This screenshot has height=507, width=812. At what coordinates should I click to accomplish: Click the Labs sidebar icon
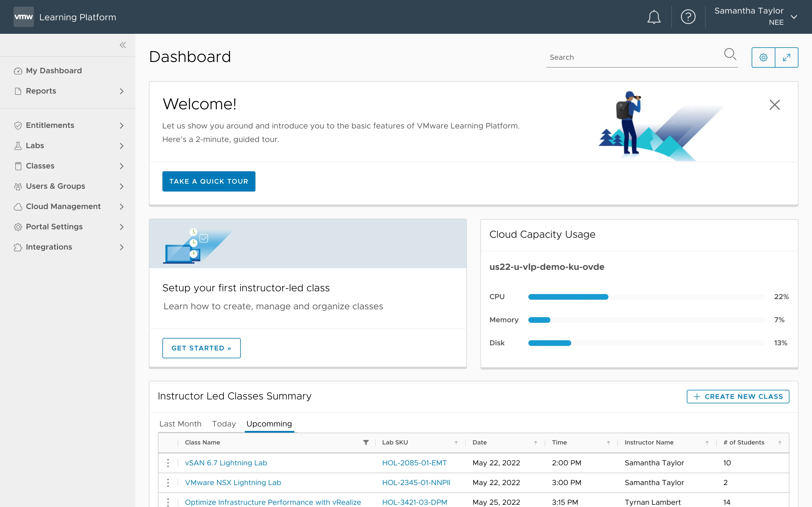coord(18,146)
